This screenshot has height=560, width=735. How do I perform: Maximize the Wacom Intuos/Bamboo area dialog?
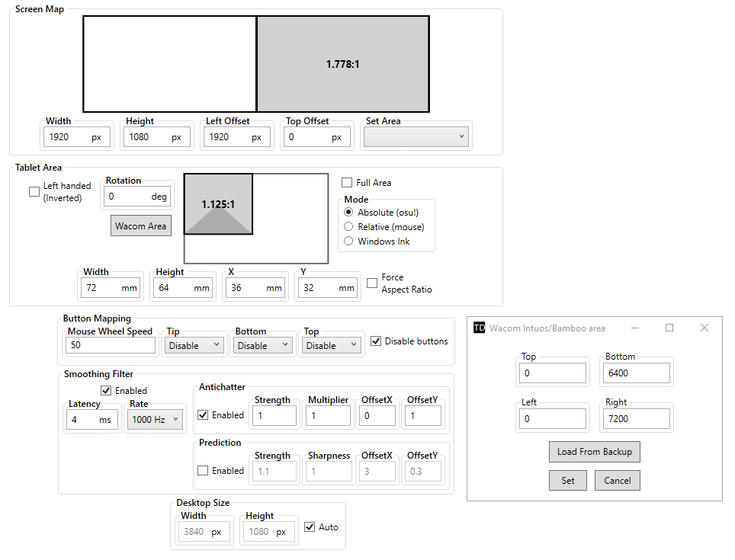669,328
